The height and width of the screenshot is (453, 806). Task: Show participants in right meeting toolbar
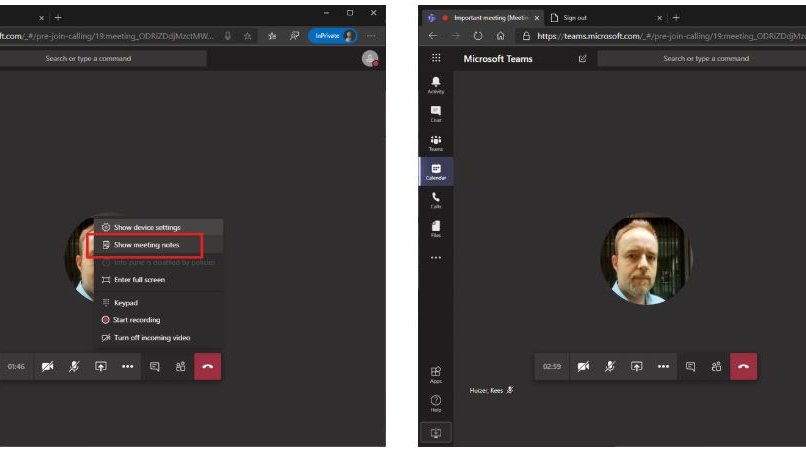pyautogui.click(x=716, y=367)
